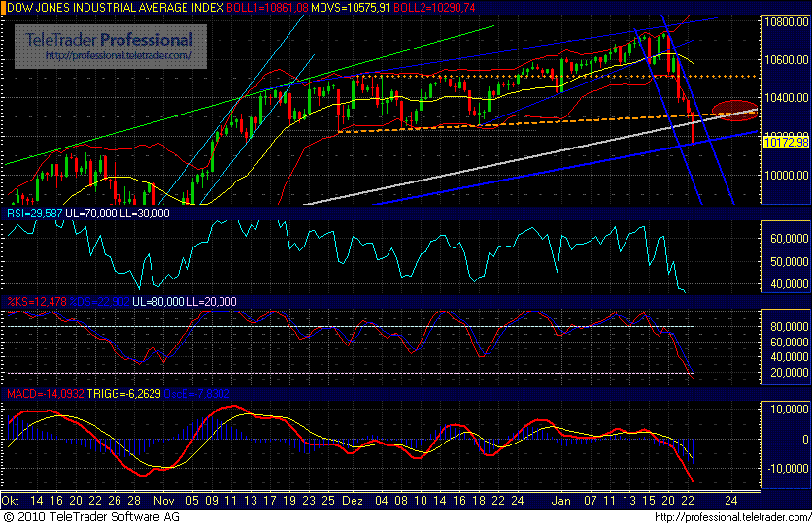Click the 50,0000 RSI axis value
Image resolution: width=812 pixels, height=526 pixels.
coord(790,262)
